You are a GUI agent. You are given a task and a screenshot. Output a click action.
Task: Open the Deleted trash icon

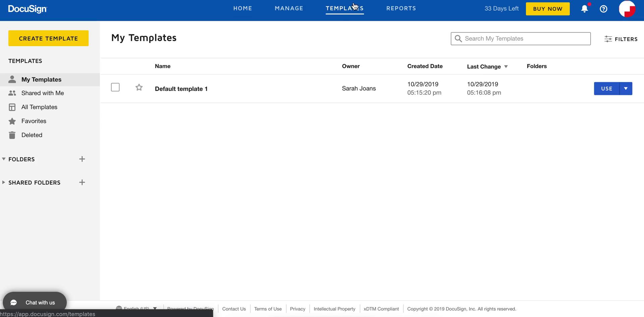point(12,135)
